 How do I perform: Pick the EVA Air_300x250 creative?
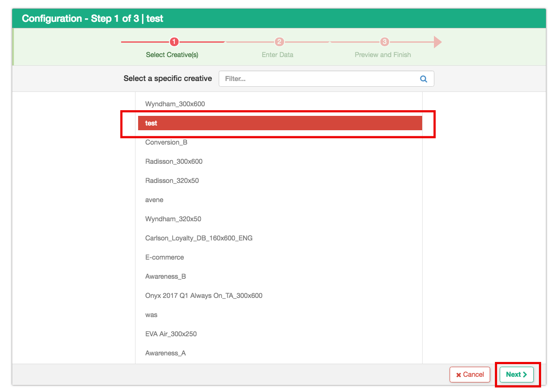tap(171, 334)
